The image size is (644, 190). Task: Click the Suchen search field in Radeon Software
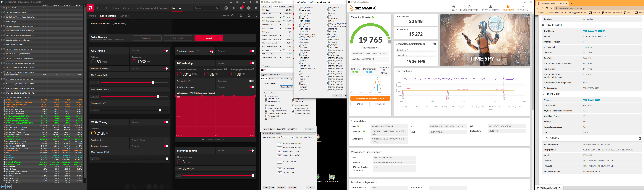[206, 8]
